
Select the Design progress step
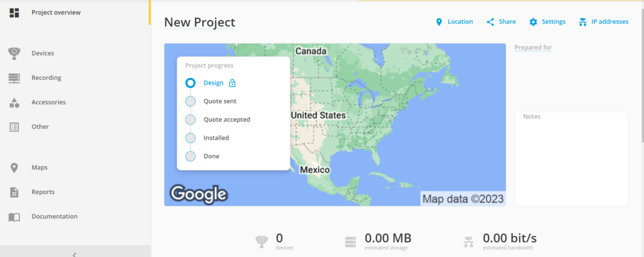191,83
